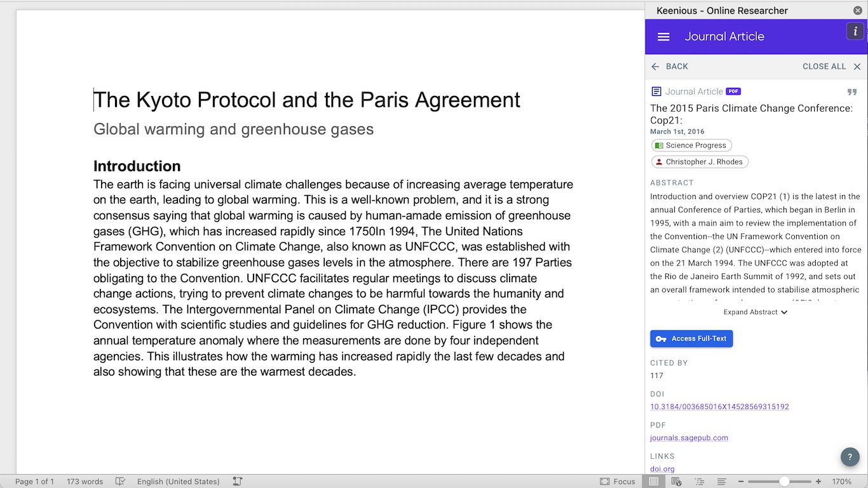Click zoom out minus button

point(741,482)
